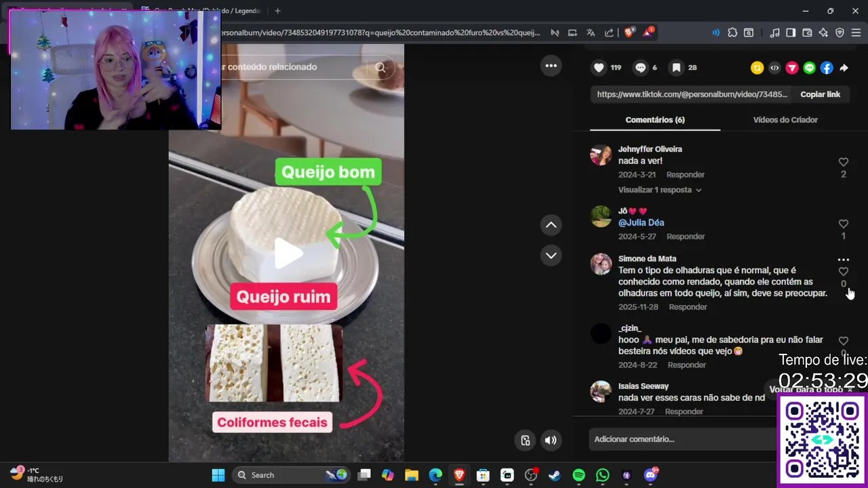868x488 pixels.
Task: Open Leo AI sparkle icon
Action: [x=823, y=33]
